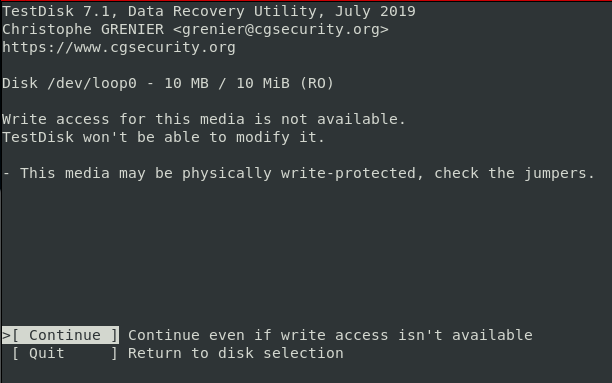Screen dimensions: 612x383
Task: Click the grenier@cgsecurity.org email address
Action: [281, 29]
